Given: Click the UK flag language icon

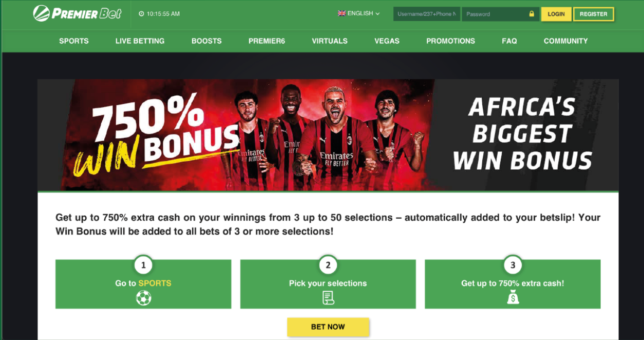Looking at the screenshot, I should click(342, 13).
